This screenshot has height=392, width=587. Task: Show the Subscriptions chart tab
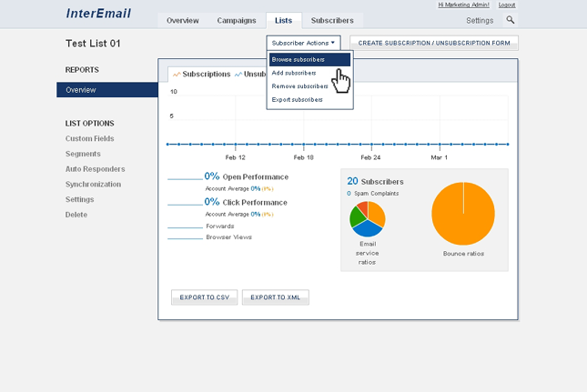pyautogui.click(x=200, y=75)
